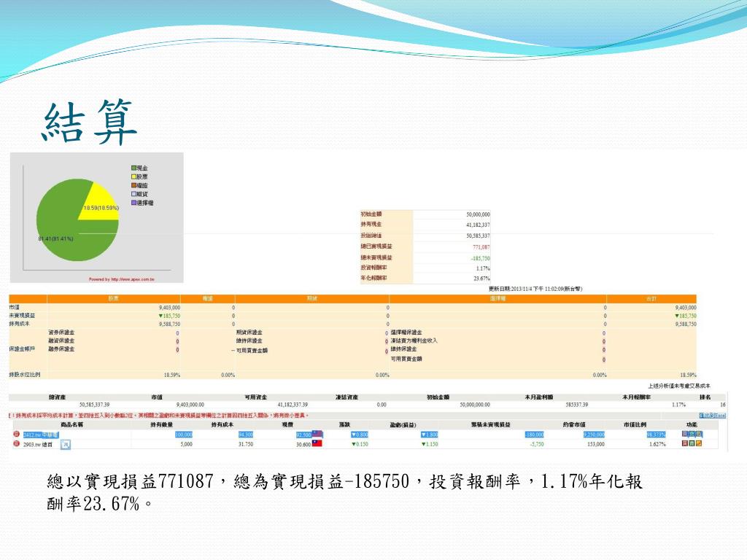Click the green unrealized loss value -185,750
Viewport: 747px width, 560px height.
[x=480, y=258]
